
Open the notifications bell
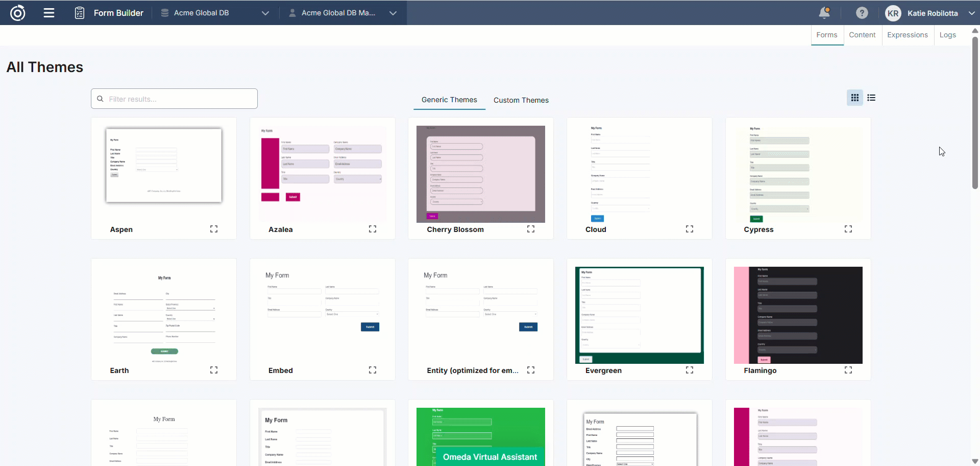pos(824,13)
